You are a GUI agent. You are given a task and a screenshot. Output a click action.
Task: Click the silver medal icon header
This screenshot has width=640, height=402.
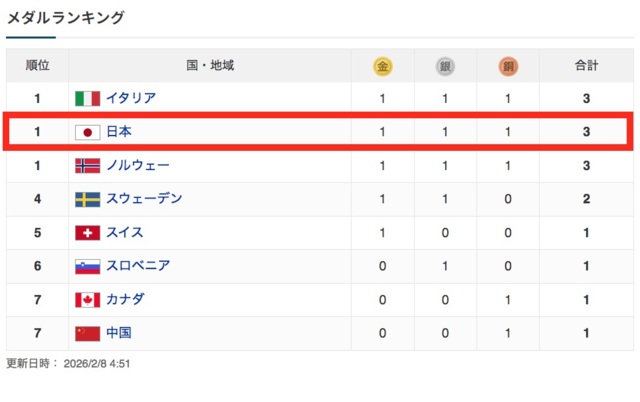coord(445,66)
